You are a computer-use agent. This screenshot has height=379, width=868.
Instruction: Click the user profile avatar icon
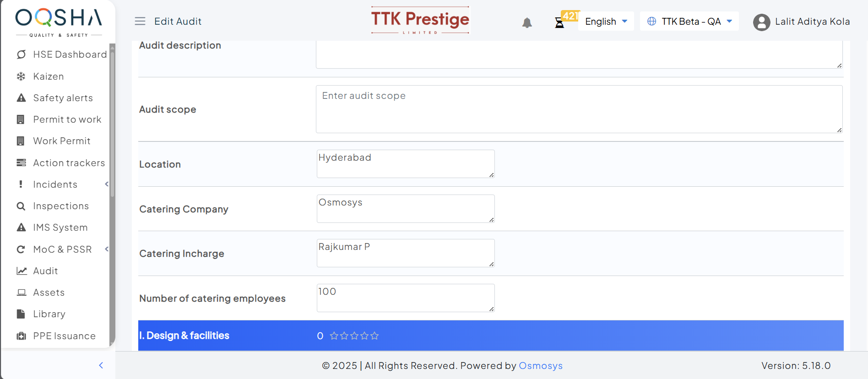pyautogui.click(x=761, y=22)
